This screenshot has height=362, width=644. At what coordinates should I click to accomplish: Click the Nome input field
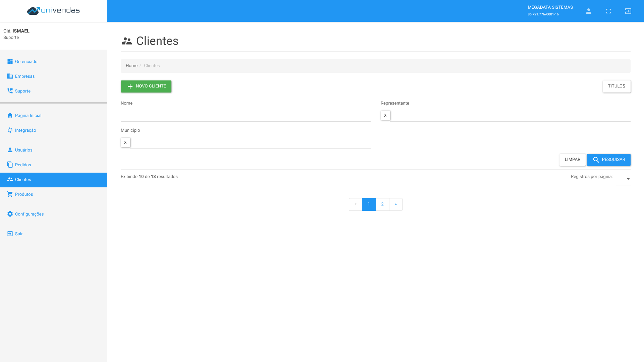click(x=245, y=116)
